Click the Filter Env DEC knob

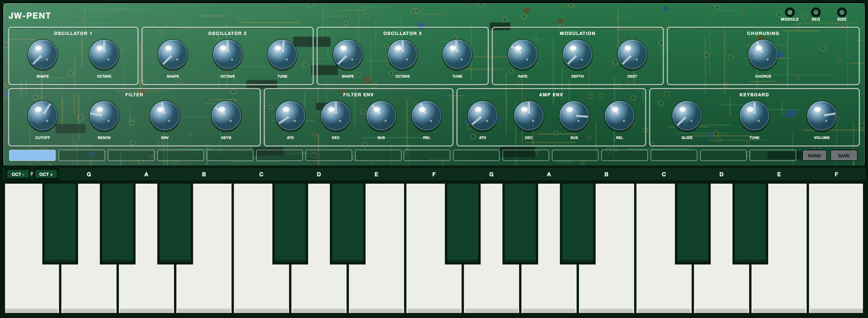(x=336, y=116)
